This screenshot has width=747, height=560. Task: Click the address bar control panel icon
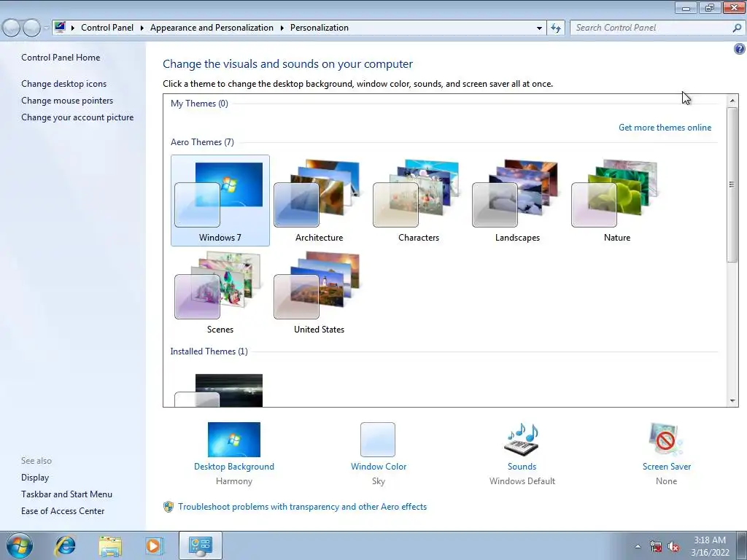(60, 27)
